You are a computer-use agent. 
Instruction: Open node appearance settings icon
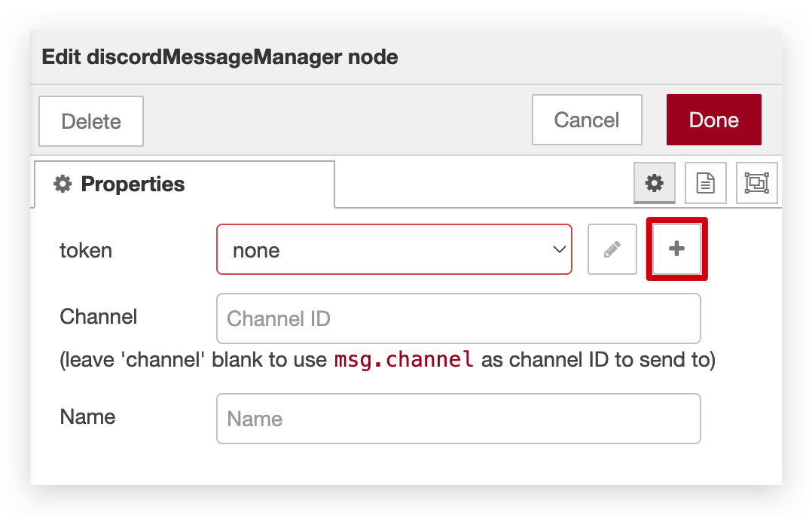tap(756, 183)
